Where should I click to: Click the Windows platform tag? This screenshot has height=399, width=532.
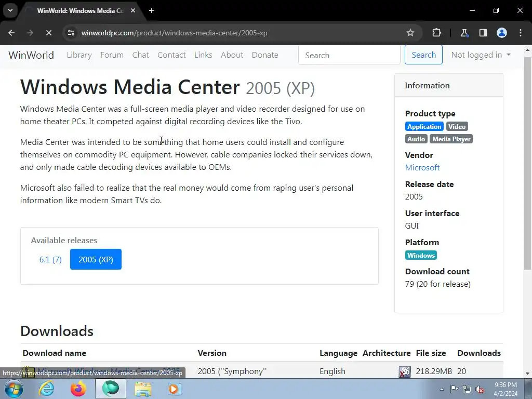[421, 256]
